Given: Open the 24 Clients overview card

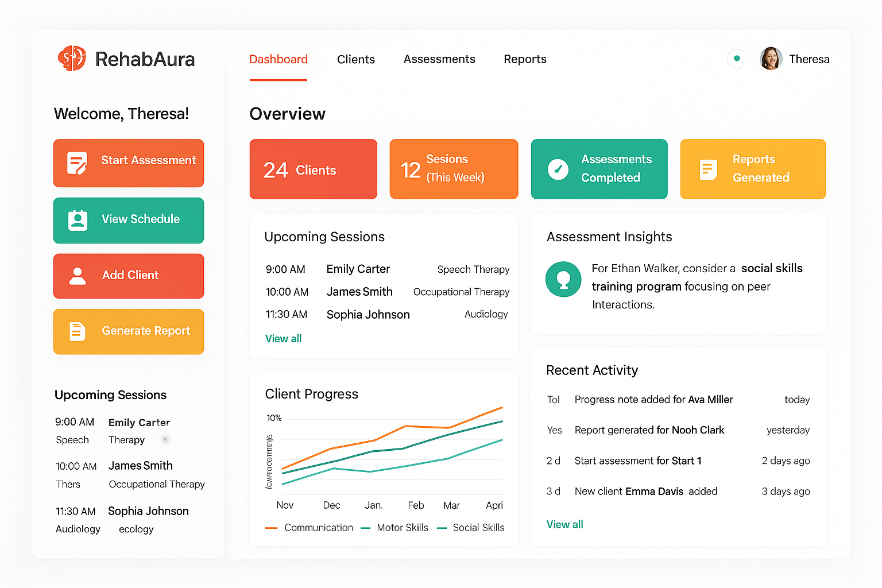Looking at the screenshot, I should (x=313, y=169).
